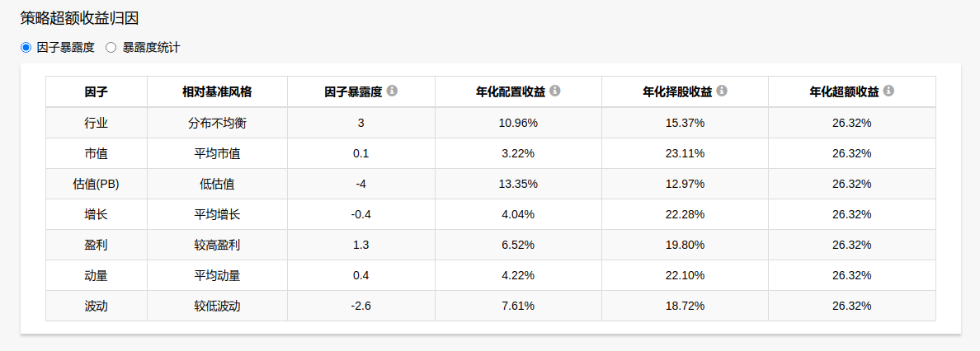
Task: Click the 市值 factor cell
Action: 97,153
